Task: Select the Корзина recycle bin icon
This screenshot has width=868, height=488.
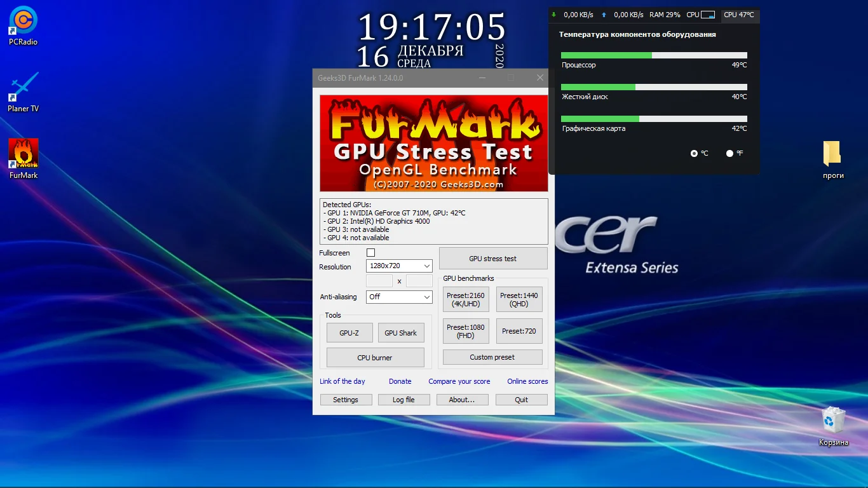Action: coord(833,426)
